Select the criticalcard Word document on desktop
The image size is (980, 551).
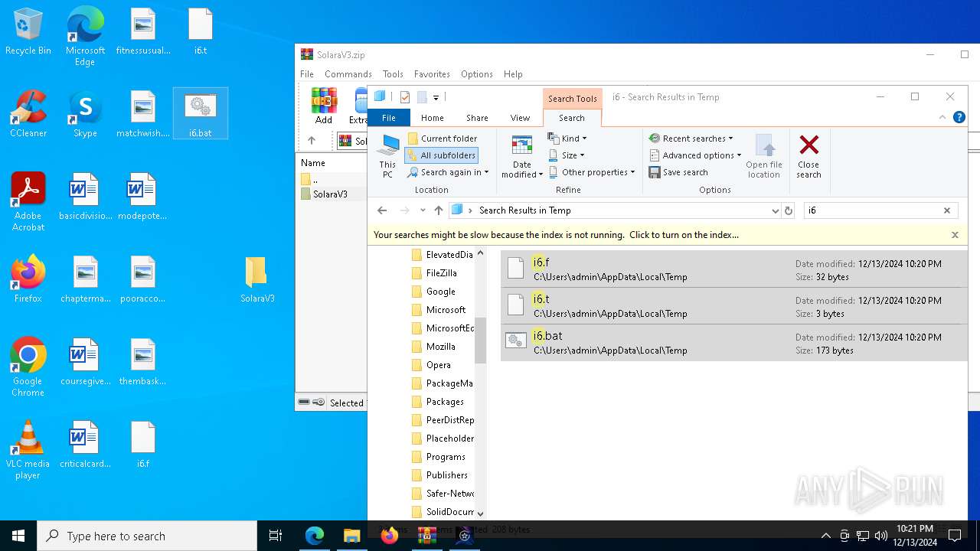click(x=86, y=445)
